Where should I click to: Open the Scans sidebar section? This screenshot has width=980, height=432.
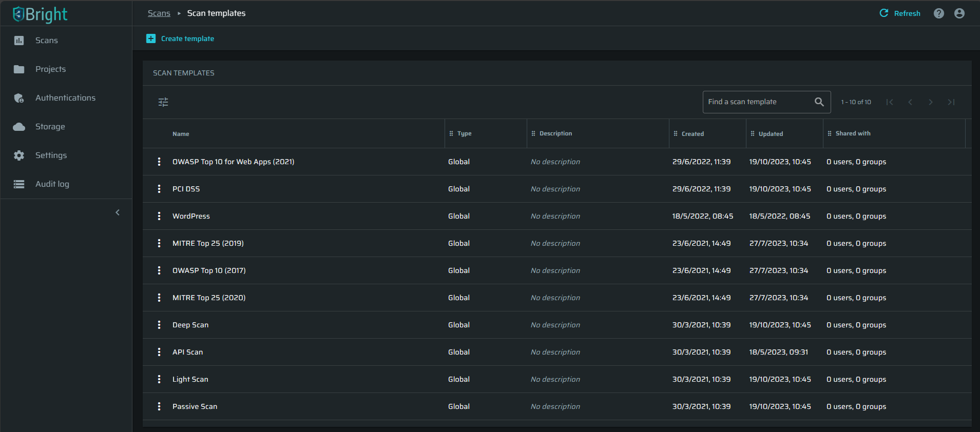[x=66, y=41]
